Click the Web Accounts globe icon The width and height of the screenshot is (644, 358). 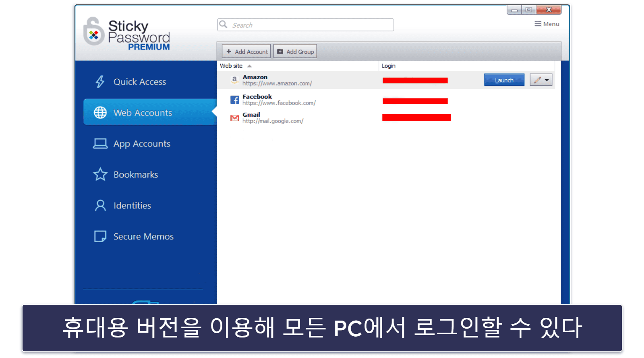[x=100, y=113]
